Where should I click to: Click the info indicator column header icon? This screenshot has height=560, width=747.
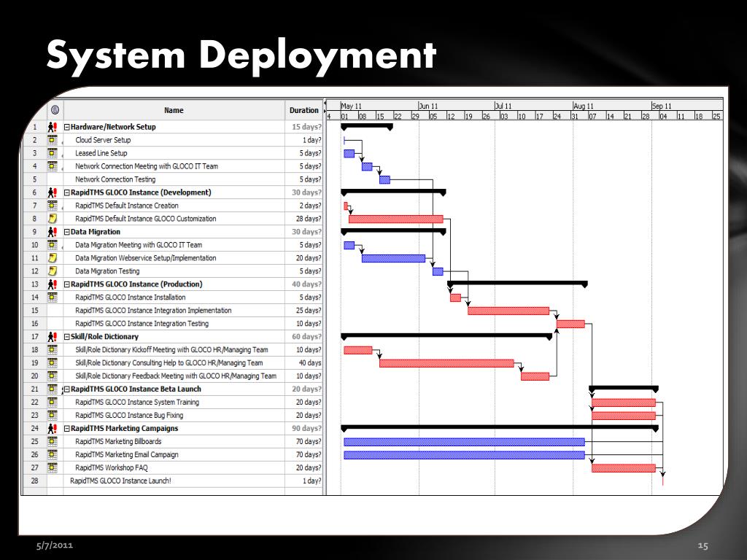click(55, 110)
